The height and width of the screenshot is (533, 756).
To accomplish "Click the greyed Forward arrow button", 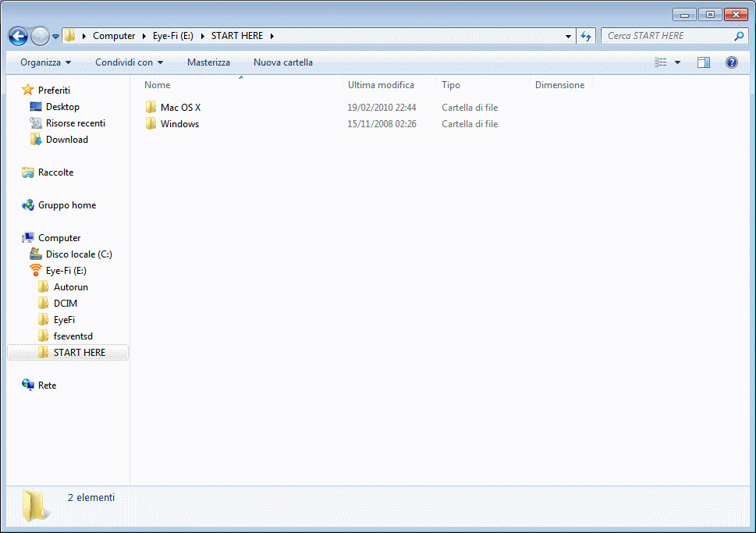I will click(40, 36).
